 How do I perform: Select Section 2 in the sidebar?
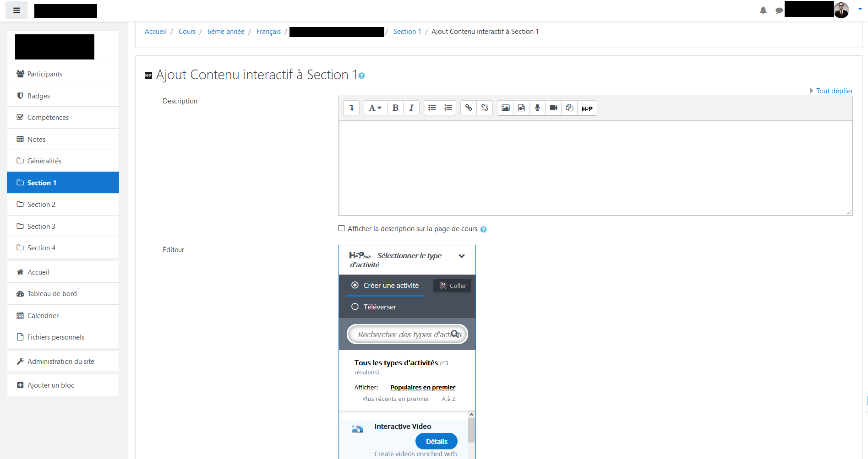pos(63,204)
